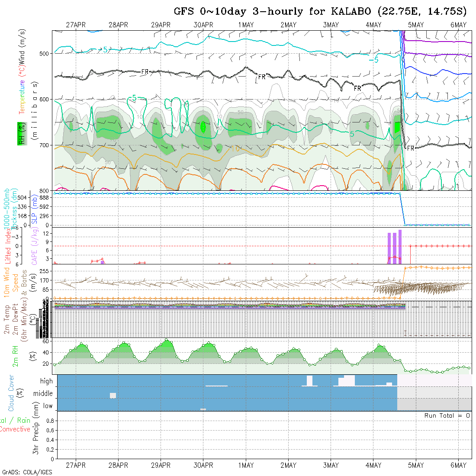476x476 pixels.
Task: Click the white middle-cloud gap near 28APR
Action: (x=113, y=396)
